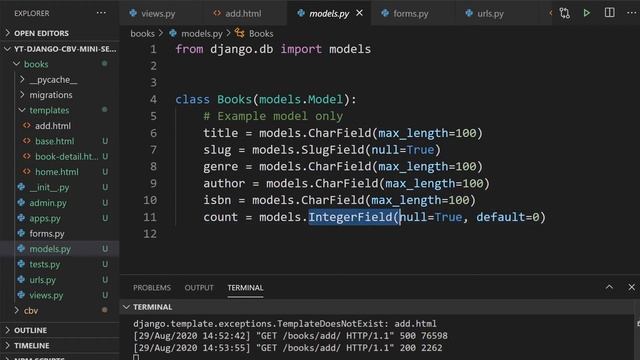The height and width of the screenshot is (360, 640).
Task: Click the Python icon on views.py tab
Action: click(133, 13)
